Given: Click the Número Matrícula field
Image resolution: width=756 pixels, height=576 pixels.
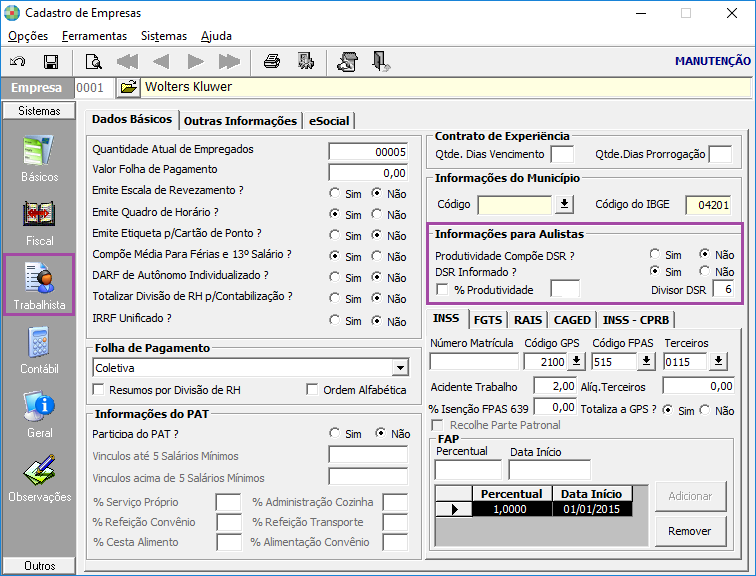Looking at the screenshot, I should (473, 362).
